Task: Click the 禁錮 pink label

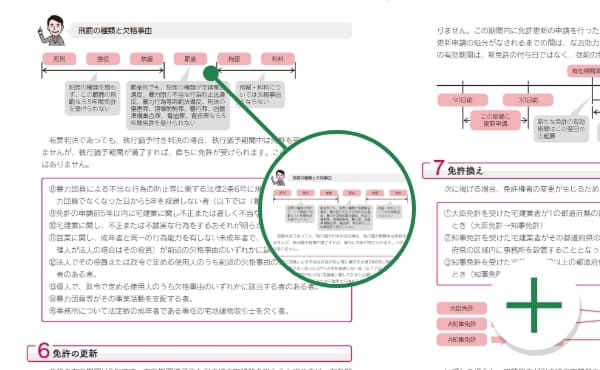Action: click(147, 59)
